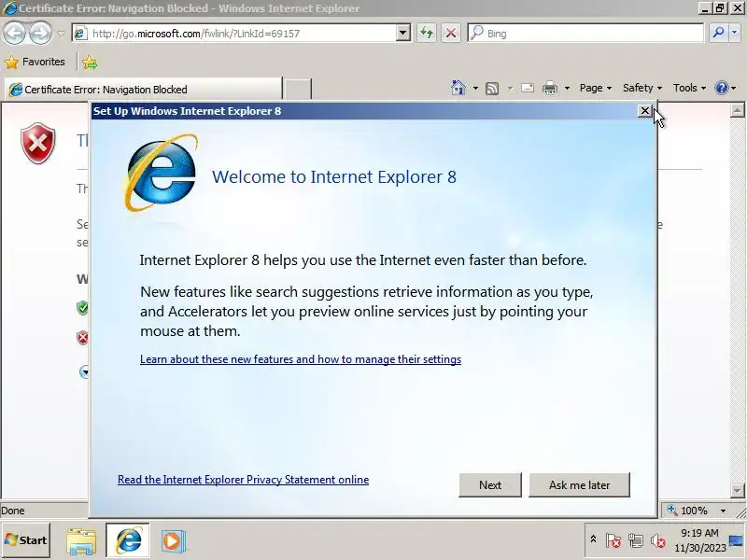Image resolution: width=747 pixels, height=560 pixels.
Task: Click the page scrollbar down arrow
Action: (737, 490)
